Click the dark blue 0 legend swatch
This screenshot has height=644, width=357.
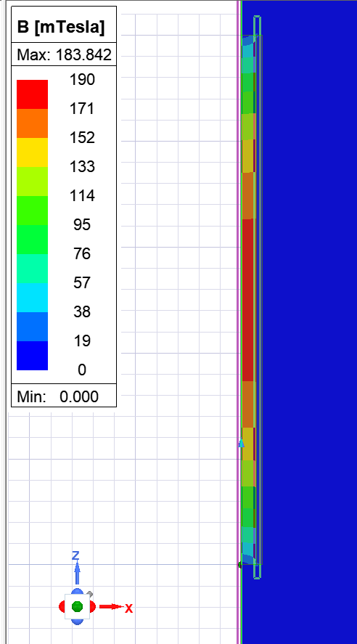32,356
